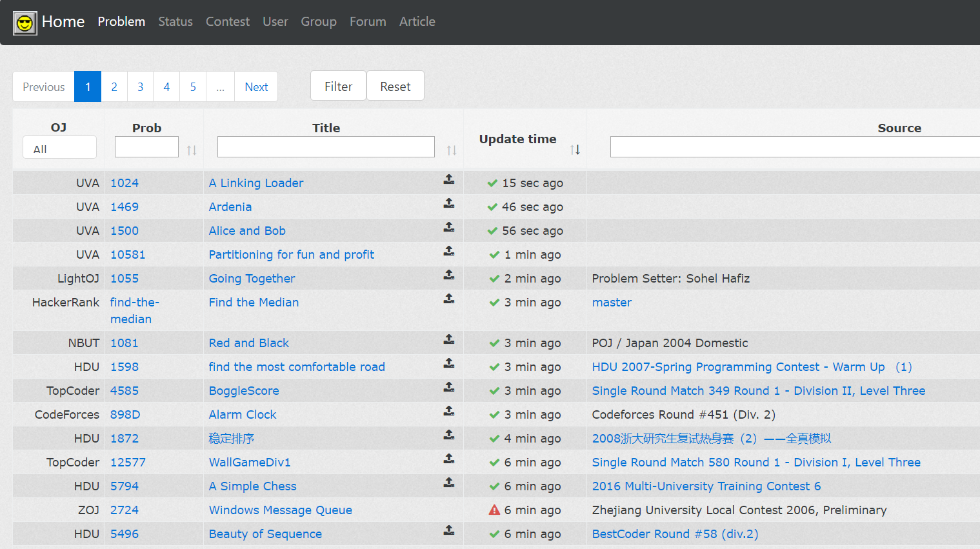
Task: Click the red warning icon in Windows Message Queue row
Action: coord(494,510)
